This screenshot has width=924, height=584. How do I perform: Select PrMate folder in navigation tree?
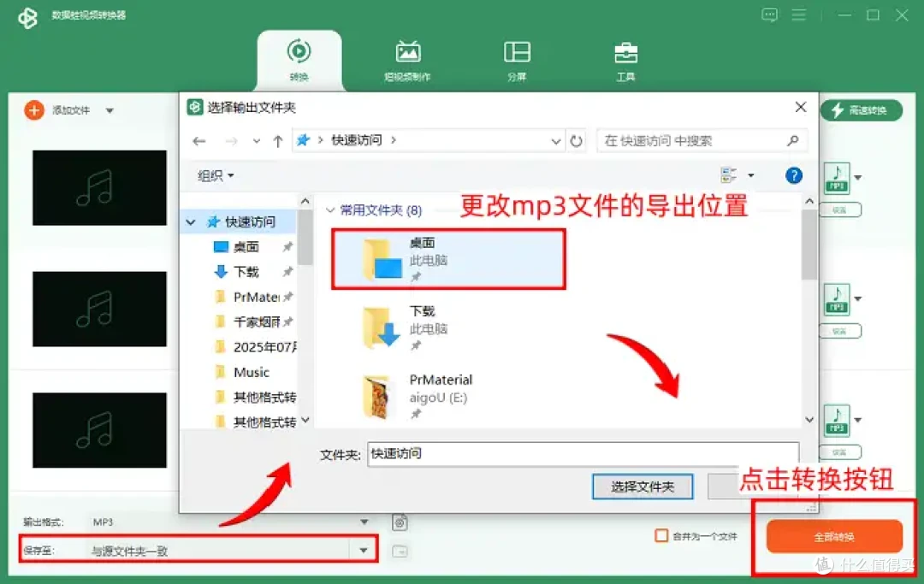pos(255,297)
